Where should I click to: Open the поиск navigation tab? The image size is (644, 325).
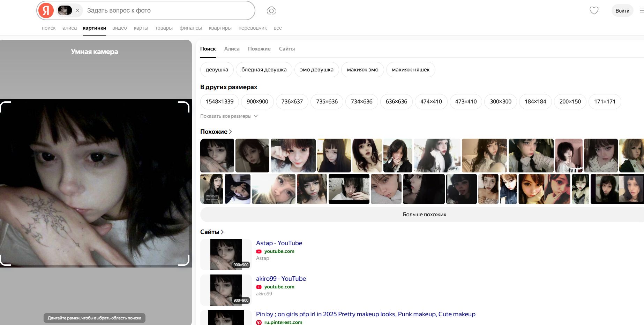(48, 28)
